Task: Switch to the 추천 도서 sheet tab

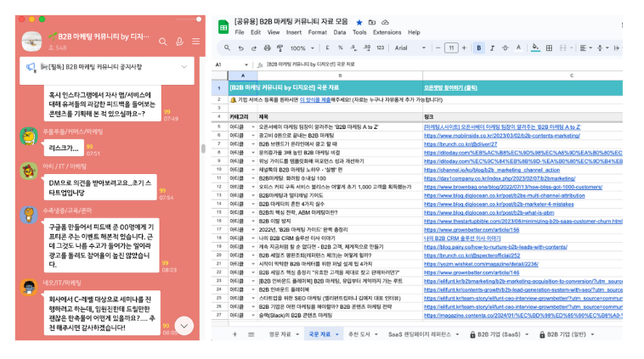Action: tap(359, 334)
